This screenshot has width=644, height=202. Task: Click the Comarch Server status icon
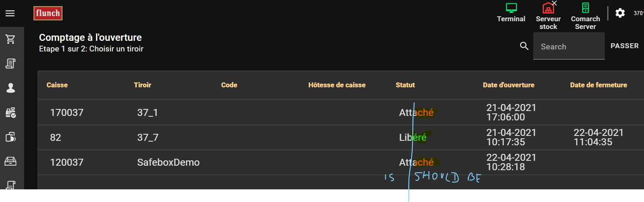click(x=585, y=8)
